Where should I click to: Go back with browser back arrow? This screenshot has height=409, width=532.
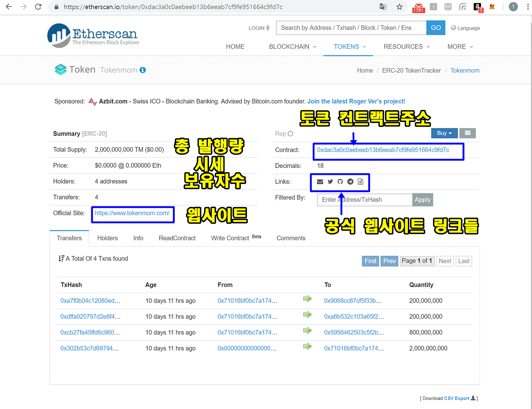click(9, 7)
